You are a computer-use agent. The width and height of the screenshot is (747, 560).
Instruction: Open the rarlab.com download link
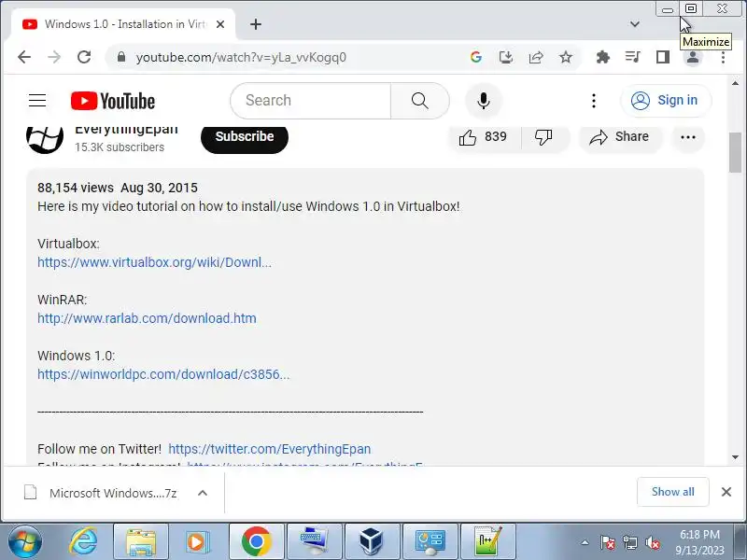[147, 318]
